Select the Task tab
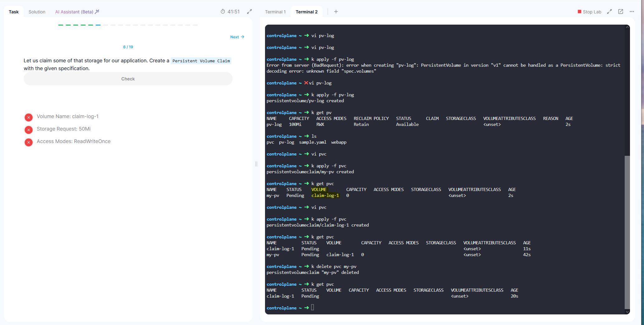The image size is (644, 325). [x=14, y=12]
